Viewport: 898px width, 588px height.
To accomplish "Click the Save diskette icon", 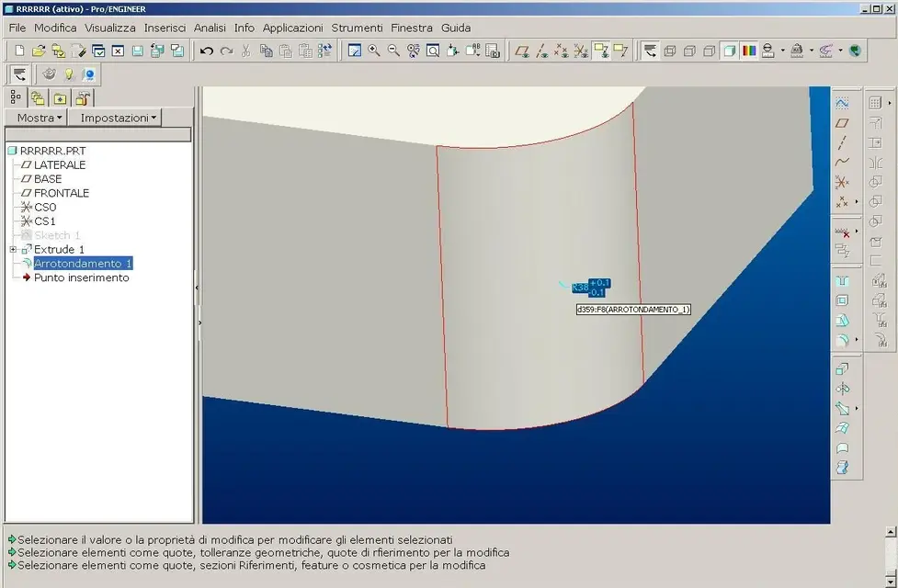I will coord(138,51).
